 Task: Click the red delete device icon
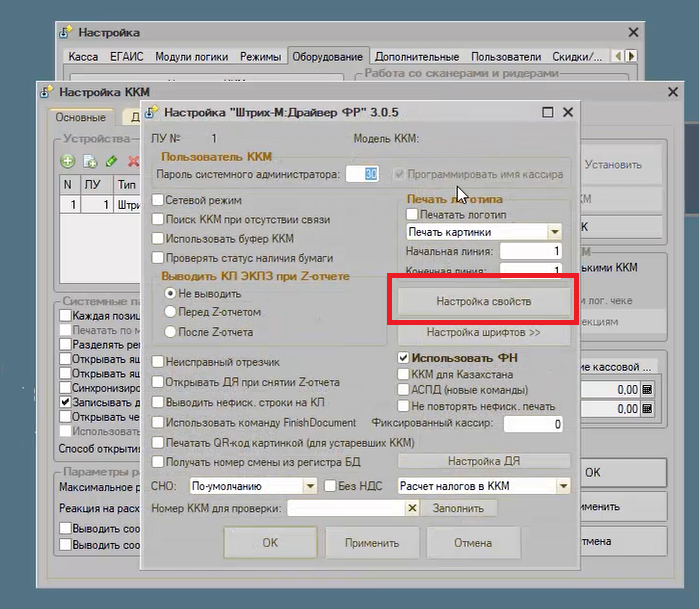133,161
